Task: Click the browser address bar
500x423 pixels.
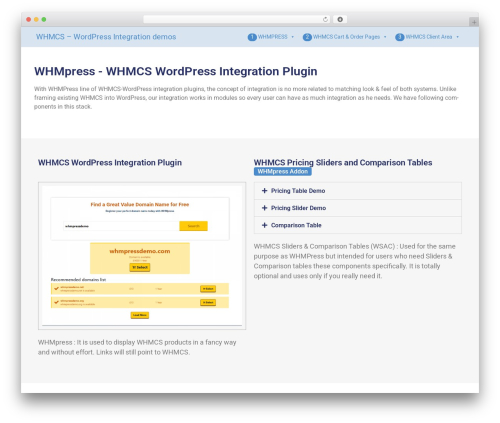Action: point(236,19)
